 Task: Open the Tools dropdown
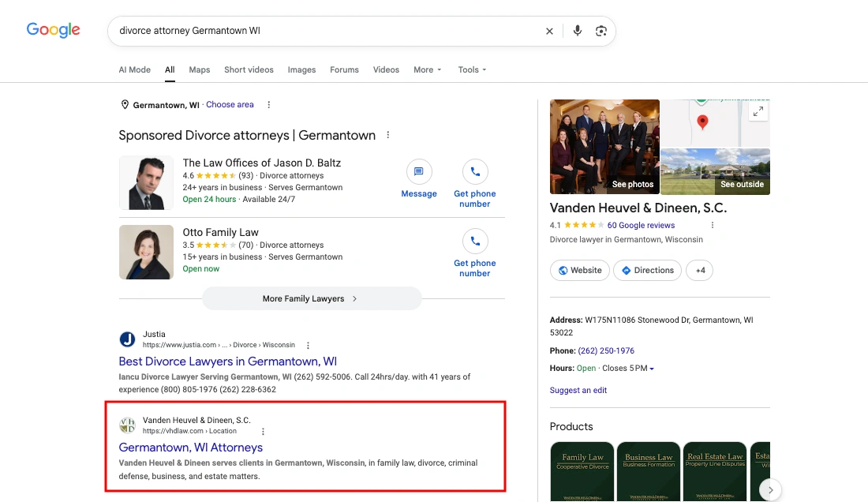click(472, 69)
